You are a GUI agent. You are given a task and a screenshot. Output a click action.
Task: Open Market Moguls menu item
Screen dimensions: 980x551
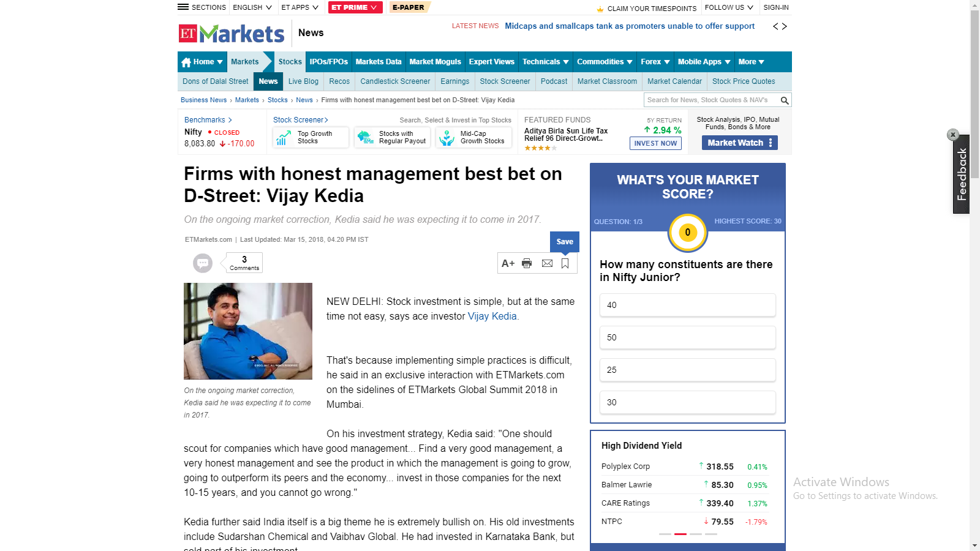click(435, 62)
